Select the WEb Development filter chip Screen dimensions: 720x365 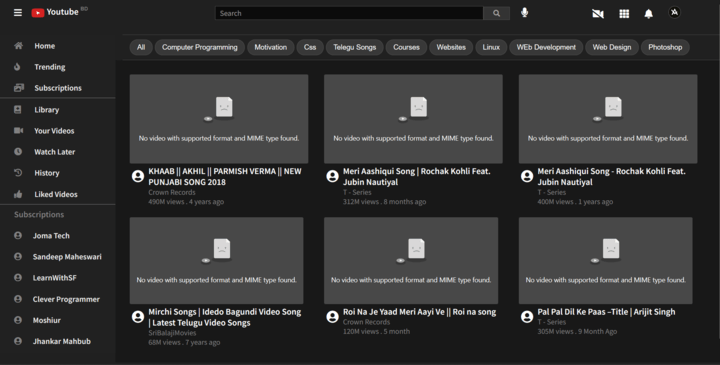pos(546,47)
